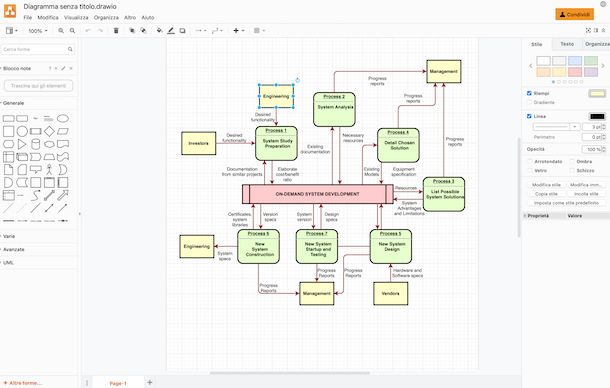Open the Aiuto menu

coord(148,18)
